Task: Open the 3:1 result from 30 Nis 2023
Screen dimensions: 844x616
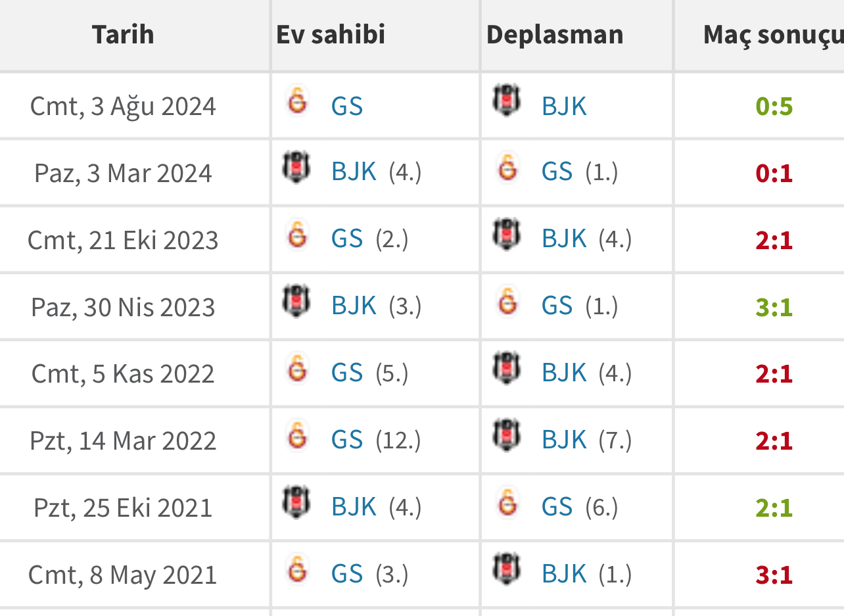Action: (774, 308)
